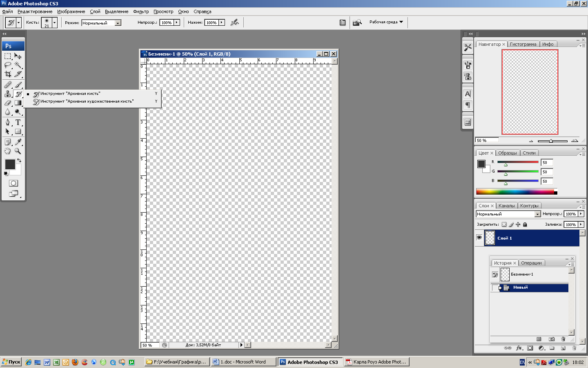Open Brushes panel dock icon
Image resolution: width=588 pixels, height=368 pixels.
(468, 65)
